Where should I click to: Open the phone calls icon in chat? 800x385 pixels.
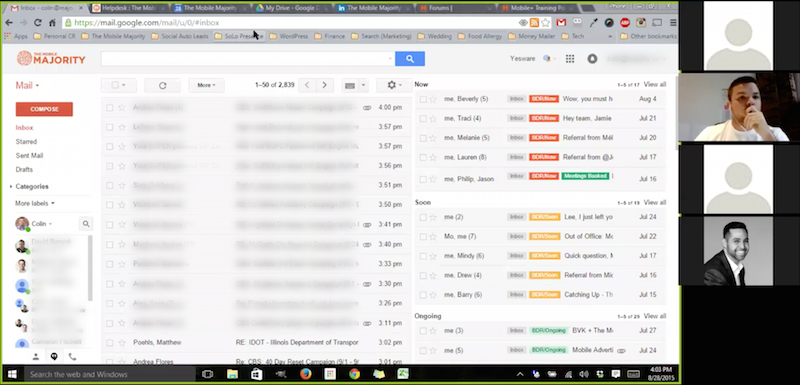[x=72, y=356]
